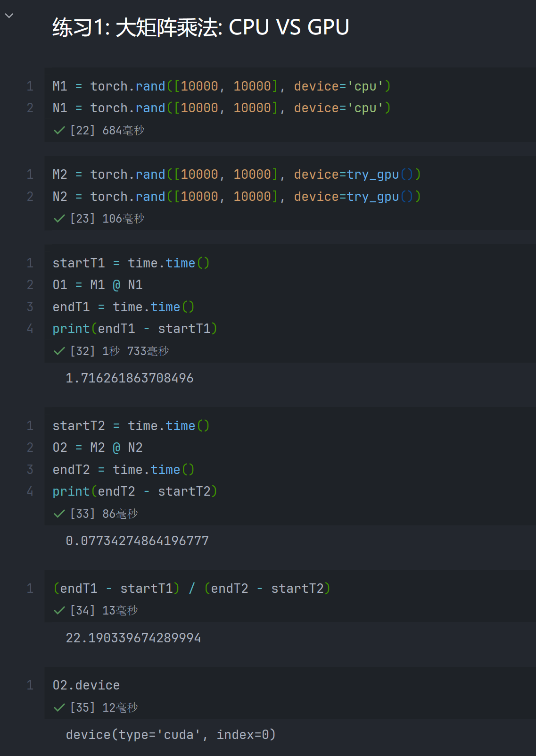The height and width of the screenshot is (756, 536).
Task: Click execution count [23]
Action: (x=82, y=219)
